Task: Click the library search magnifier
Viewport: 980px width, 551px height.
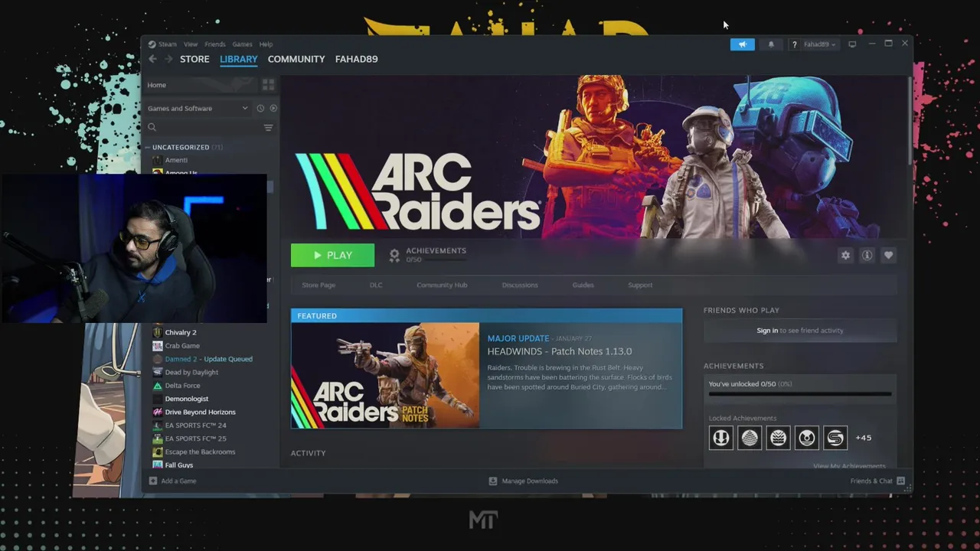Action: tap(152, 128)
